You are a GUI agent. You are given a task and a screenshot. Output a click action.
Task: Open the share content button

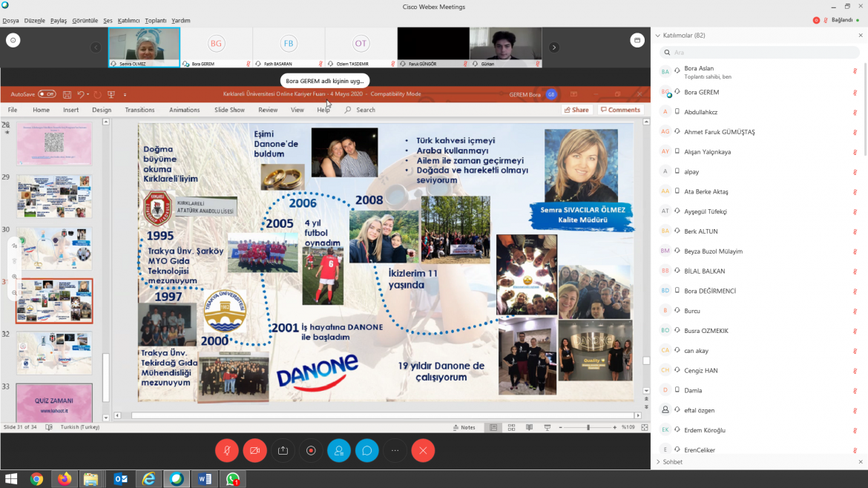[283, 450]
